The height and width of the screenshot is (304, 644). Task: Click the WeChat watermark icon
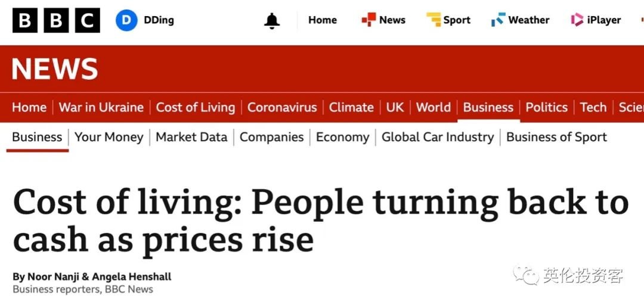pyautogui.click(x=526, y=274)
